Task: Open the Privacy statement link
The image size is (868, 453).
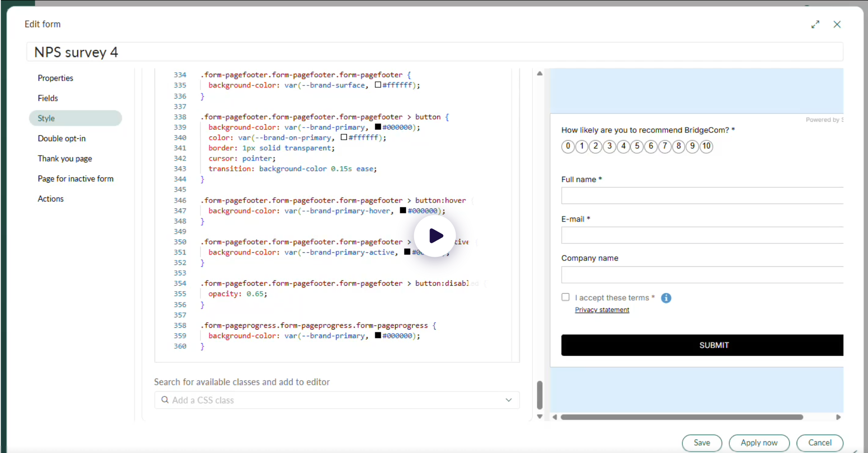Action: click(x=602, y=310)
